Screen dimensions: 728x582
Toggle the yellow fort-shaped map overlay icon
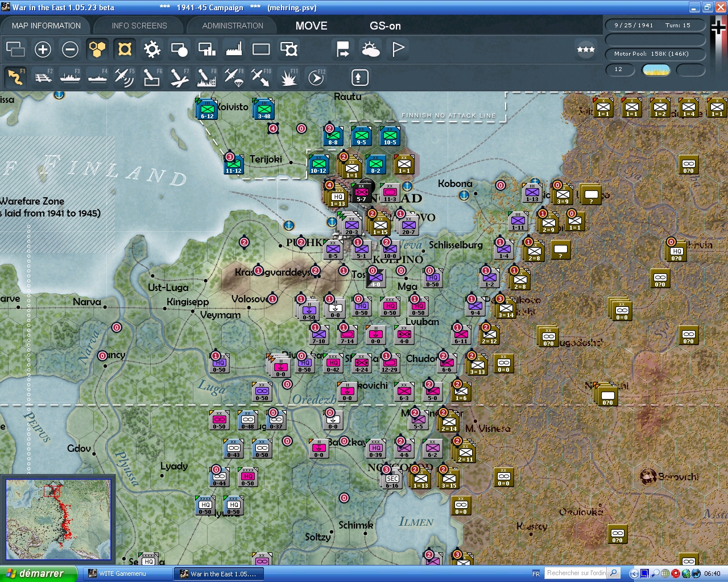tap(125, 49)
